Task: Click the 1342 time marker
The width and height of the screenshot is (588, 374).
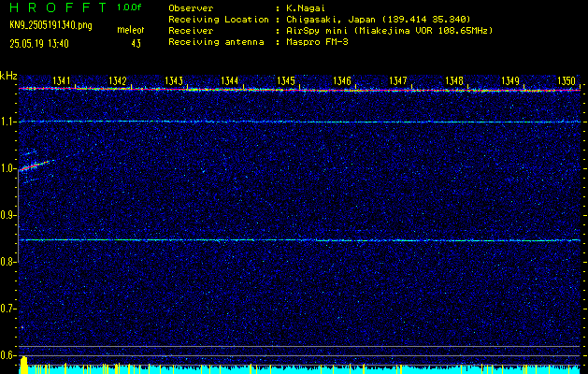Action: pos(118,80)
